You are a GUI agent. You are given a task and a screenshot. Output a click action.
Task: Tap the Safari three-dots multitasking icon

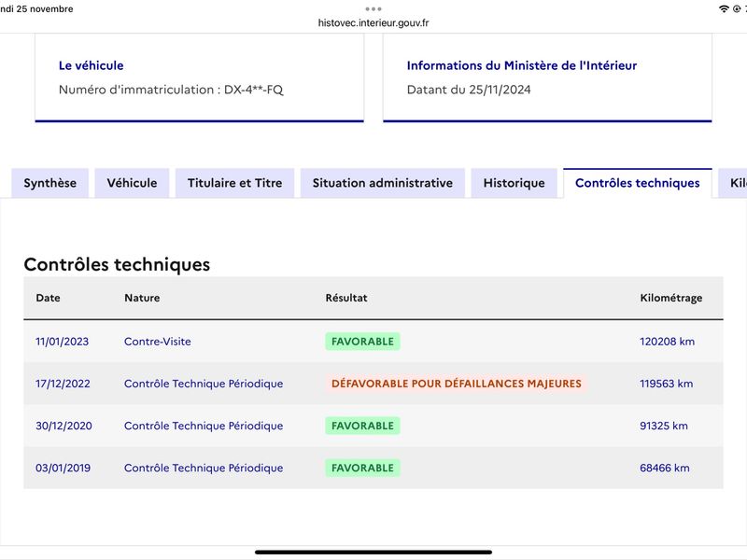(x=373, y=9)
